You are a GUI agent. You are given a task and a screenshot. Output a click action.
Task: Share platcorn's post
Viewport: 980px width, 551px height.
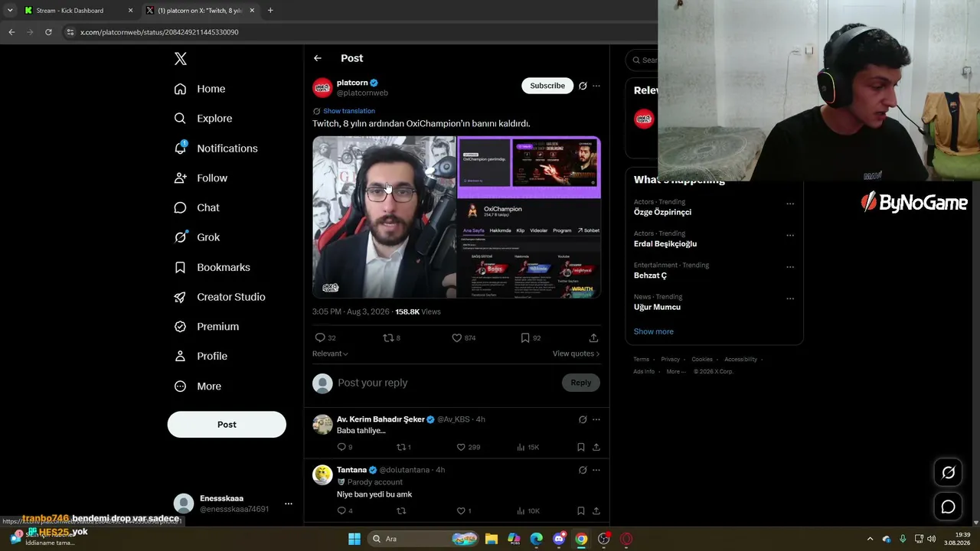click(593, 337)
